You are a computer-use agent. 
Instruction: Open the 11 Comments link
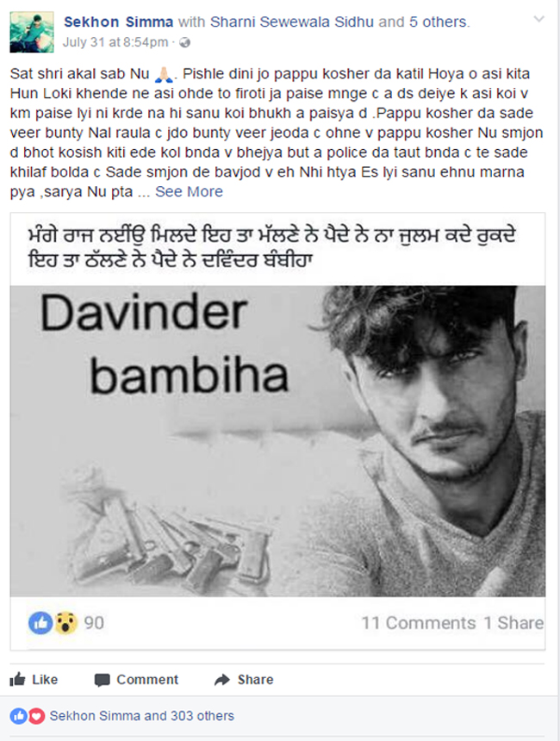(x=419, y=623)
